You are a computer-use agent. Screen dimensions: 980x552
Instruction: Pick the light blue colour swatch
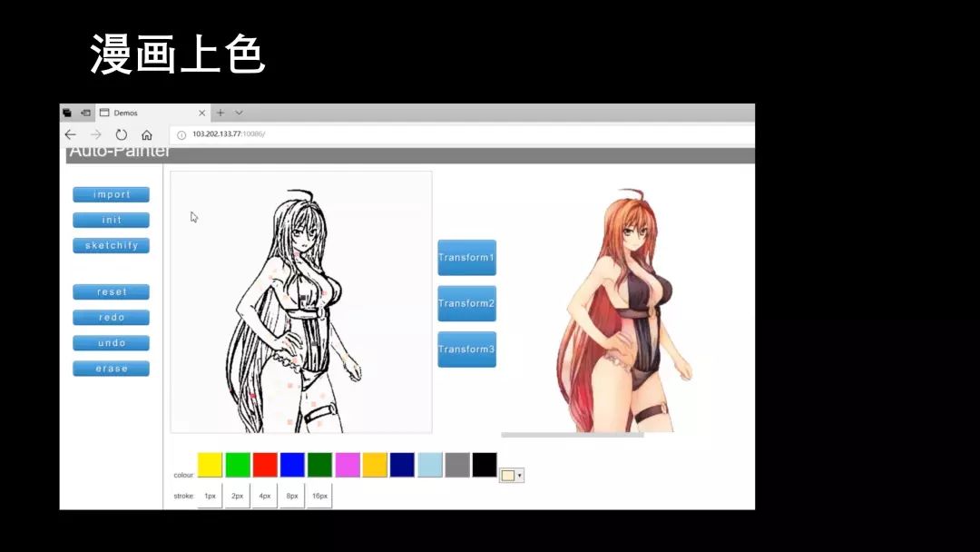coord(430,465)
